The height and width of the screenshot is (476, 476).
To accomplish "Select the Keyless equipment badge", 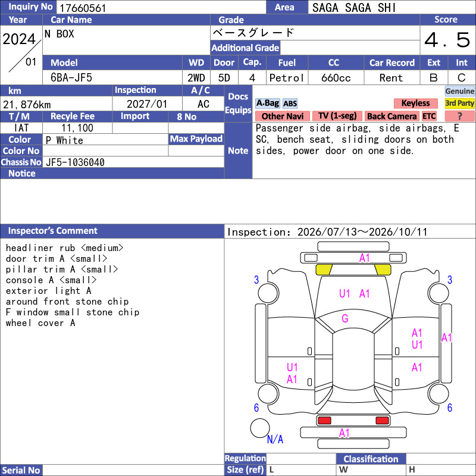I will [415, 104].
